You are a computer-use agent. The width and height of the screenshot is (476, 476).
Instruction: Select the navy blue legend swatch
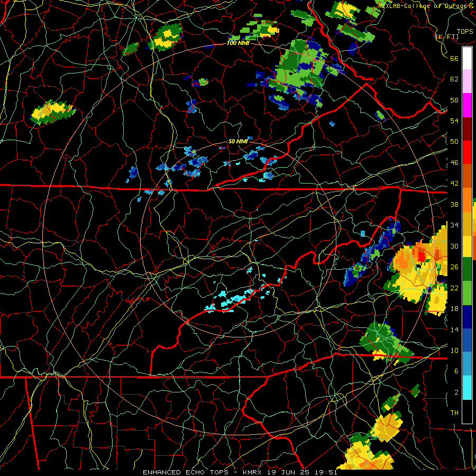467,317
